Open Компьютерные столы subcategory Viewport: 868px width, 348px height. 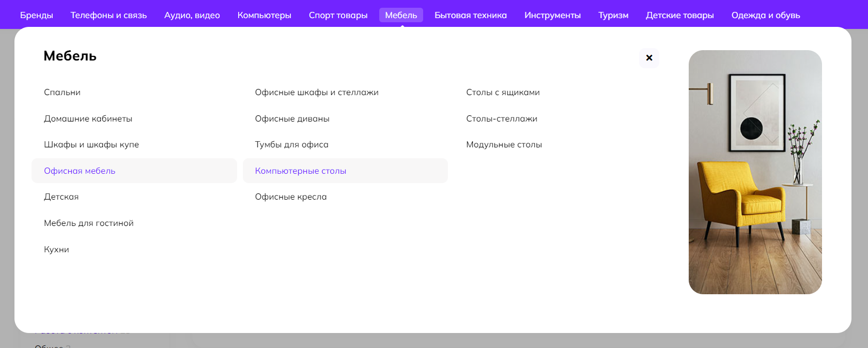tap(300, 171)
